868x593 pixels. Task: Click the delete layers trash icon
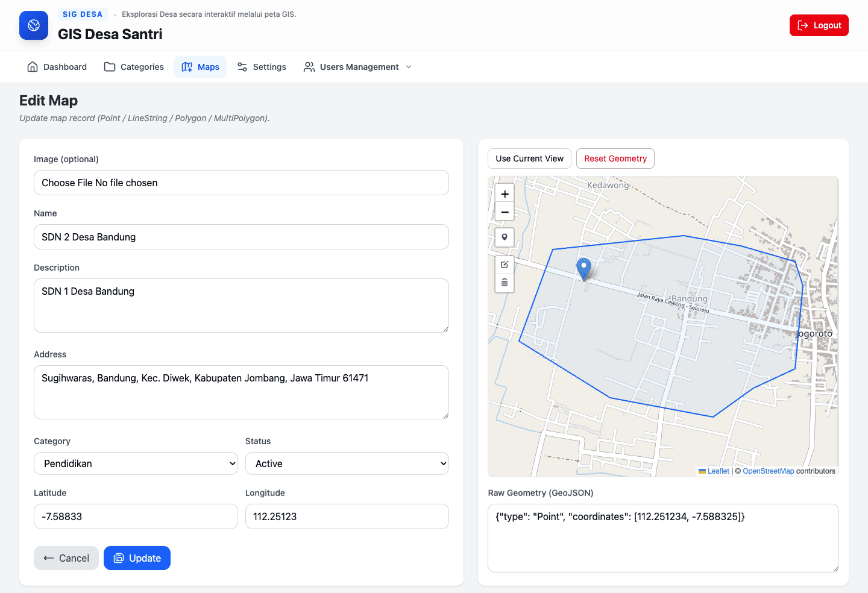click(x=505, y=283)
